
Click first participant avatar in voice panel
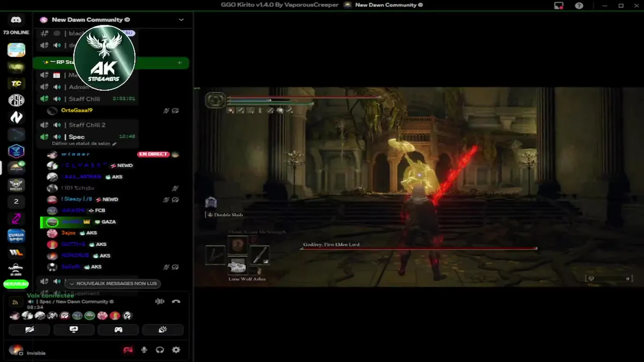pos(15,316)
